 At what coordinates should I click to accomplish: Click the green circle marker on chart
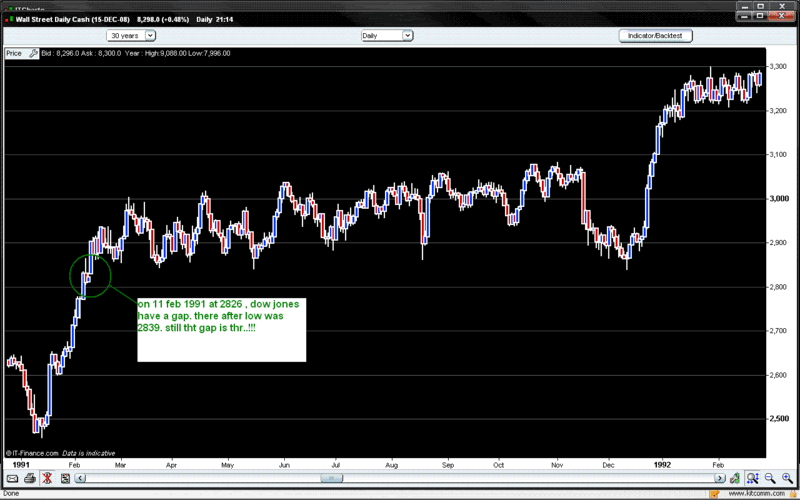pos(90,276)
